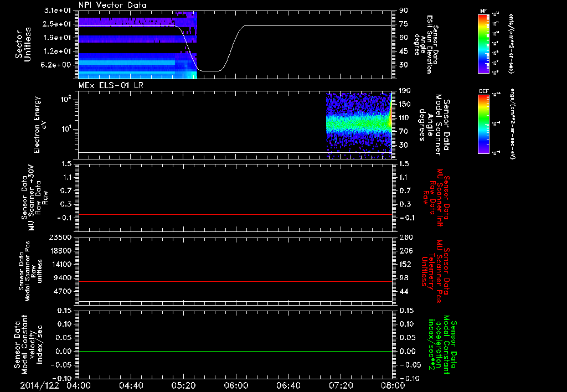Click the Model Scanner Angle degrees axis title

434,125
